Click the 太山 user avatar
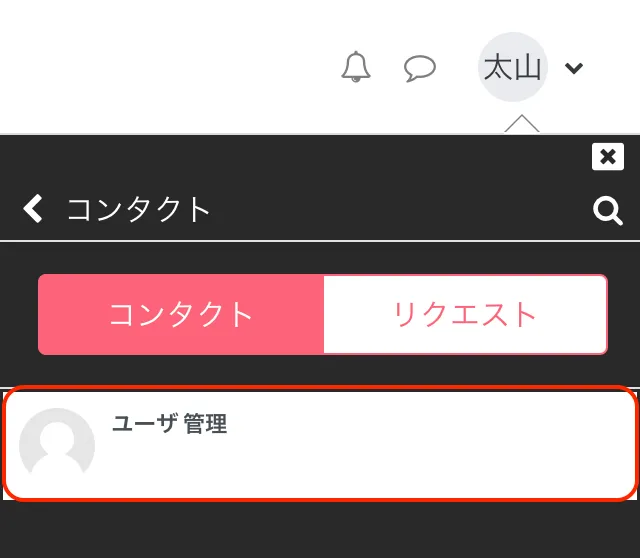 click(513, 67)
